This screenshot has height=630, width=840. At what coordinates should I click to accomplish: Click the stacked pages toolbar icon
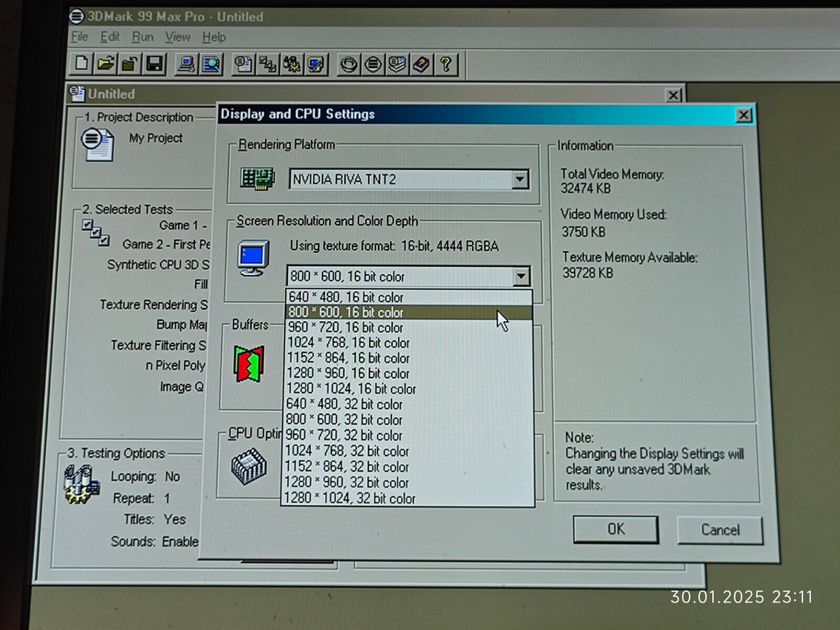click(397, 65)
